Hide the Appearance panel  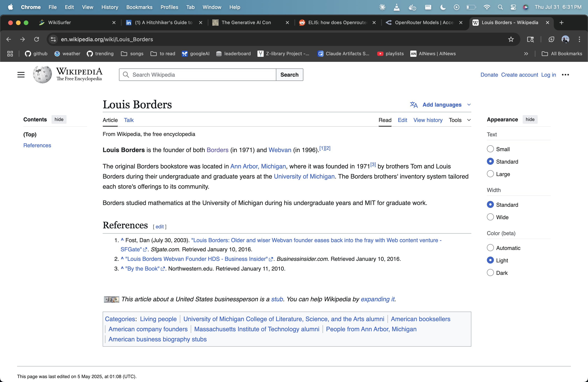[x=530, y=119]
